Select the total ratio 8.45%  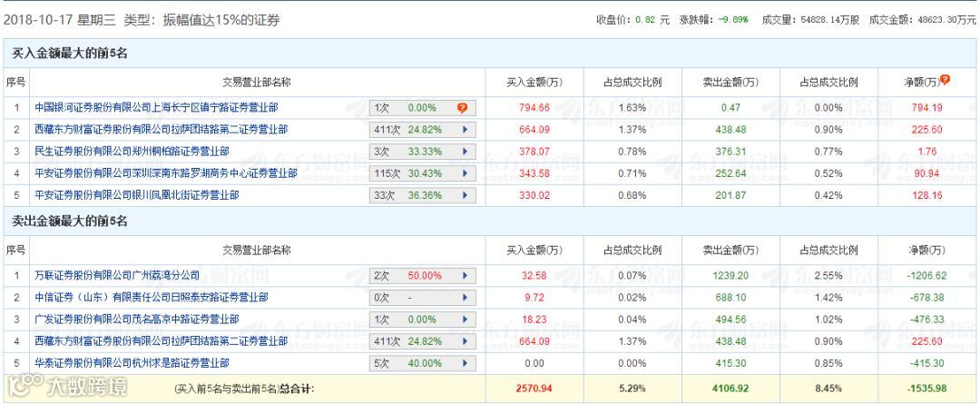[x=828, y=389]
